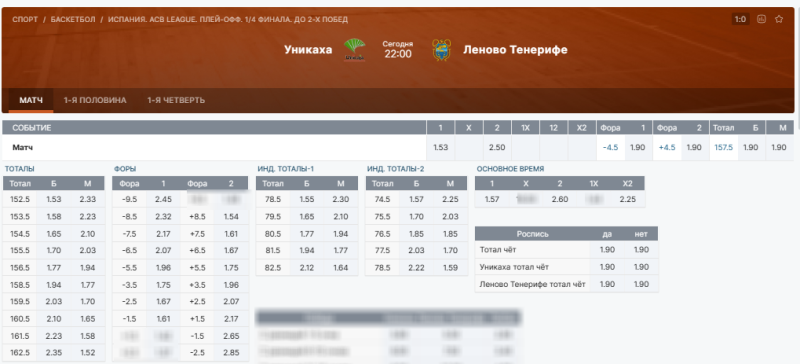Select handicap -9.5 odds 2.45

[x=163, y=199]
